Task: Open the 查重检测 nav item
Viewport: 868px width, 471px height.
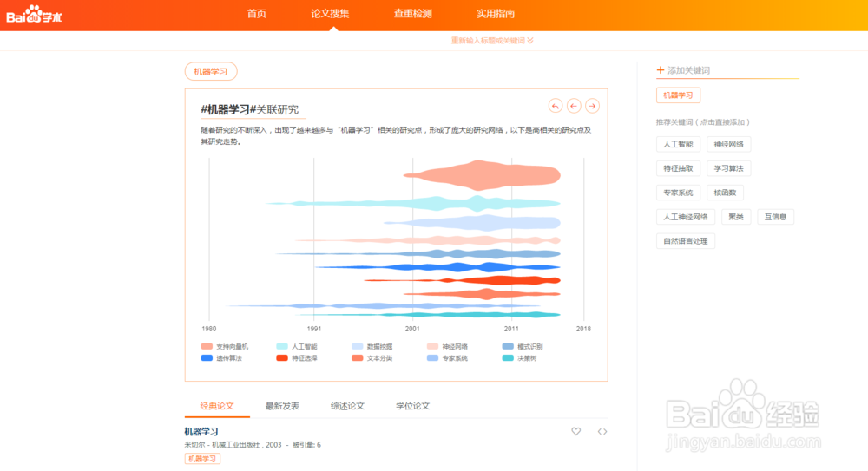Action: click(413, 14)
